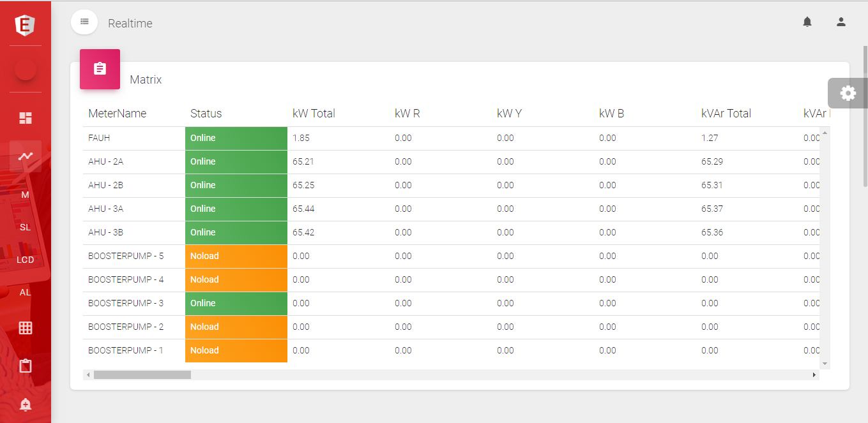Open the grid table icon in sidebar

point(26,328)
